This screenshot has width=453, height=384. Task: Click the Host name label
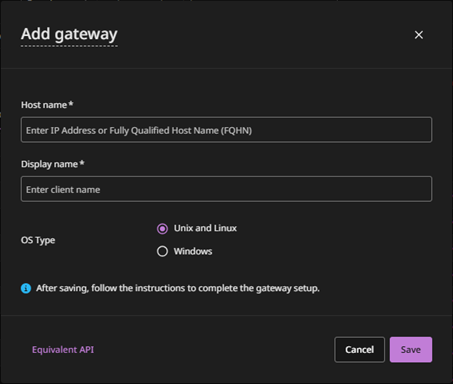47,105
